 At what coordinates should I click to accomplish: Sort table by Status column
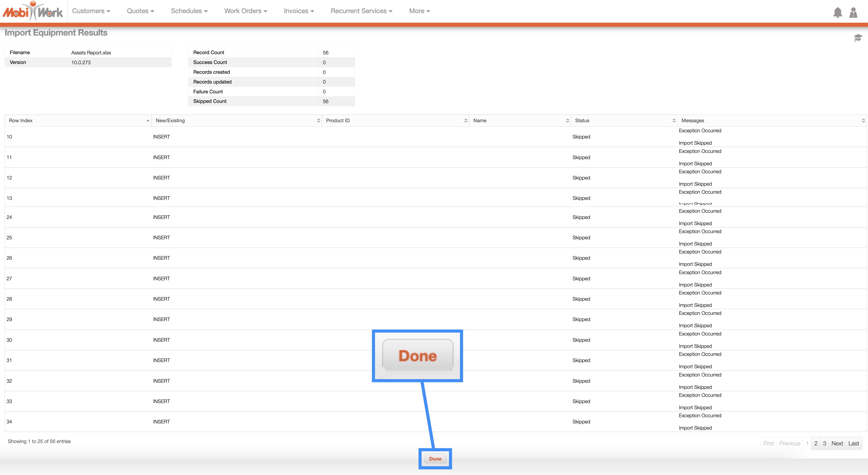pyautogui.click(x=674, y=121)
